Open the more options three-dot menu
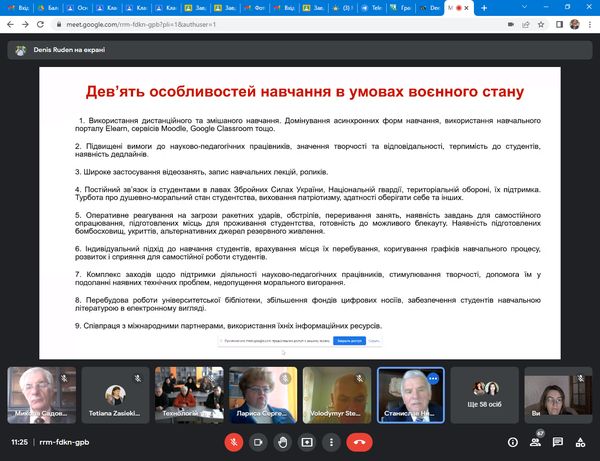The image size is (600, 461). point(331,441)
